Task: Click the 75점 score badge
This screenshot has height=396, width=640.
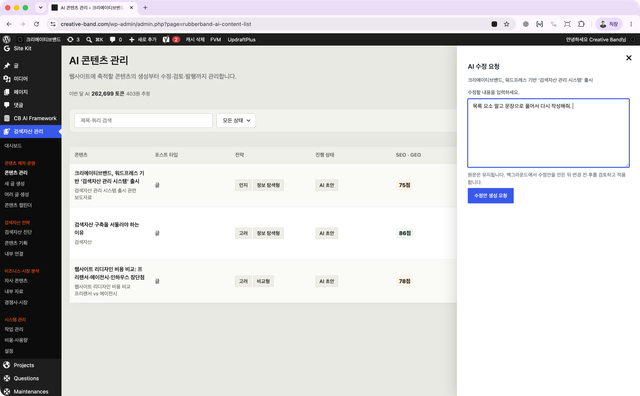Action: (x=404, y=185)
